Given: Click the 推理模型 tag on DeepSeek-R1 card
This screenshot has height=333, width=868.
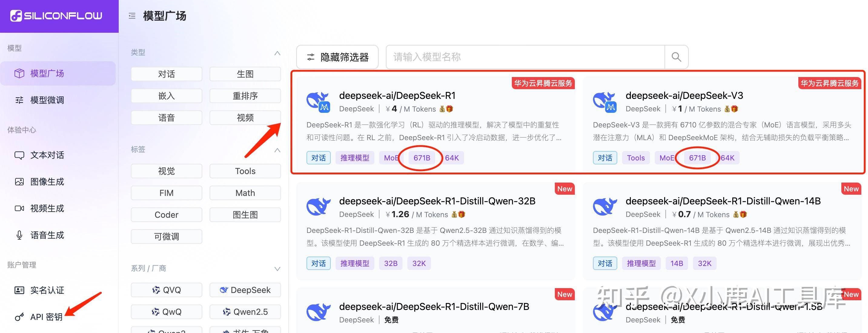Looking at the screenshot, I should 355,158.
